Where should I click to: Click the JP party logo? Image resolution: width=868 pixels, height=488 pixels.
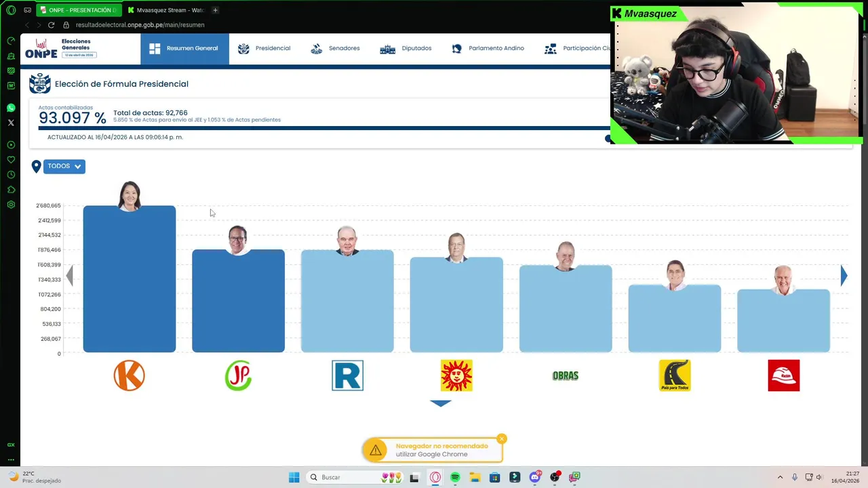238,375
